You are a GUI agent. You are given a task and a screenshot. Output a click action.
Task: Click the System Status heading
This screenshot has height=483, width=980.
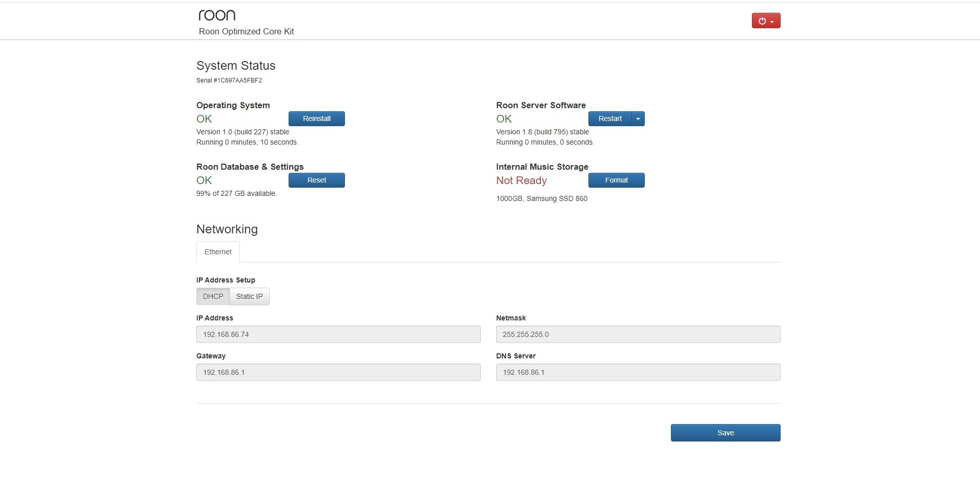tap(236, 66)
